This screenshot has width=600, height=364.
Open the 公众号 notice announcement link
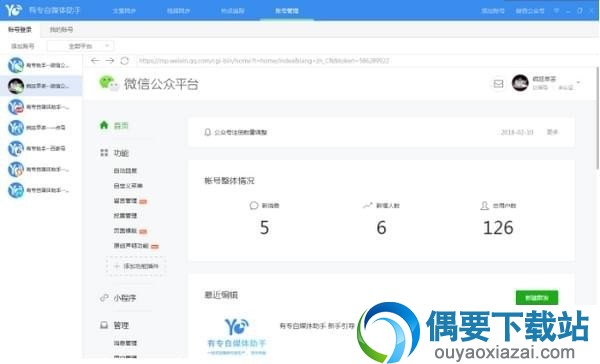point(241,132)
